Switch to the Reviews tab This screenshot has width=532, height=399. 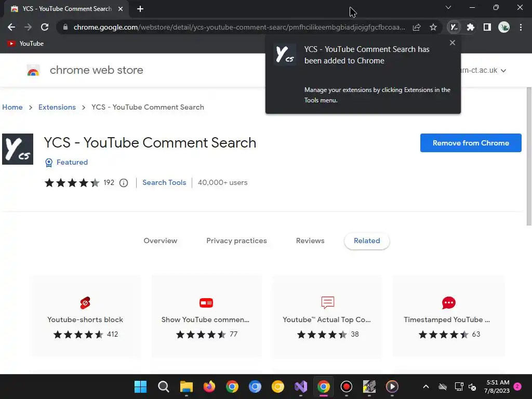(310, 241)
